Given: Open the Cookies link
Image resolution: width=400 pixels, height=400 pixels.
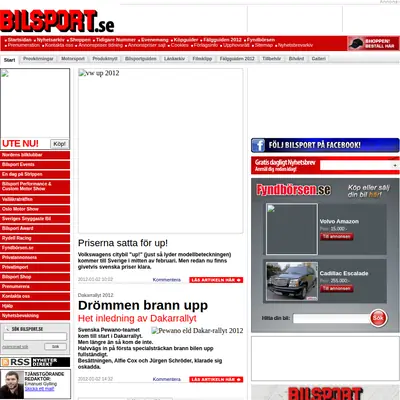Looking at the screenshot, I should pyautogui.click(x=180, y=45).
